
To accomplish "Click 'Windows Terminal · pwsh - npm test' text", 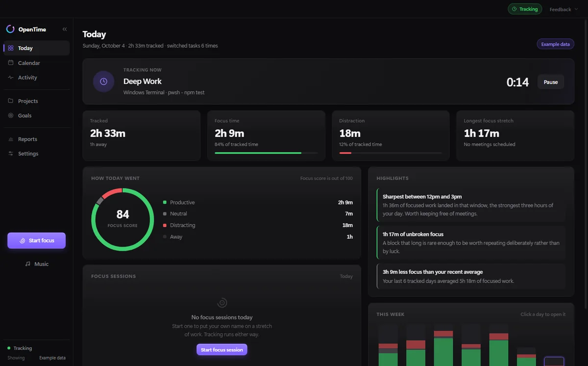I will pos(164,92).
